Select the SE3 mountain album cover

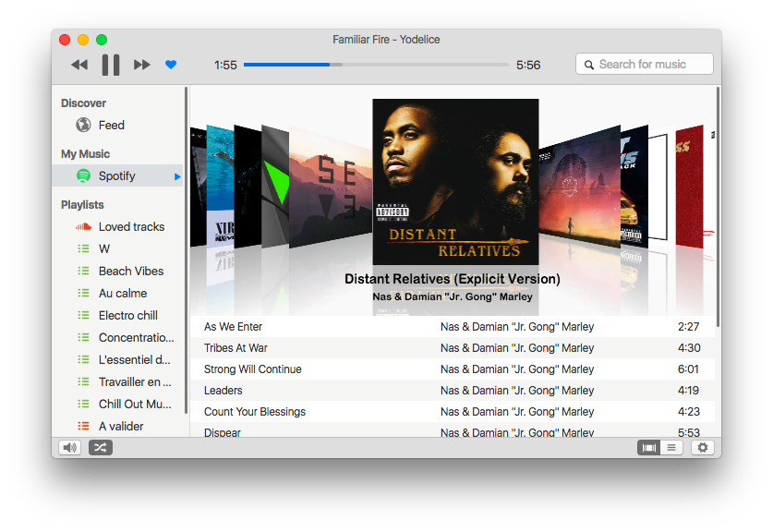coord(331,187)
